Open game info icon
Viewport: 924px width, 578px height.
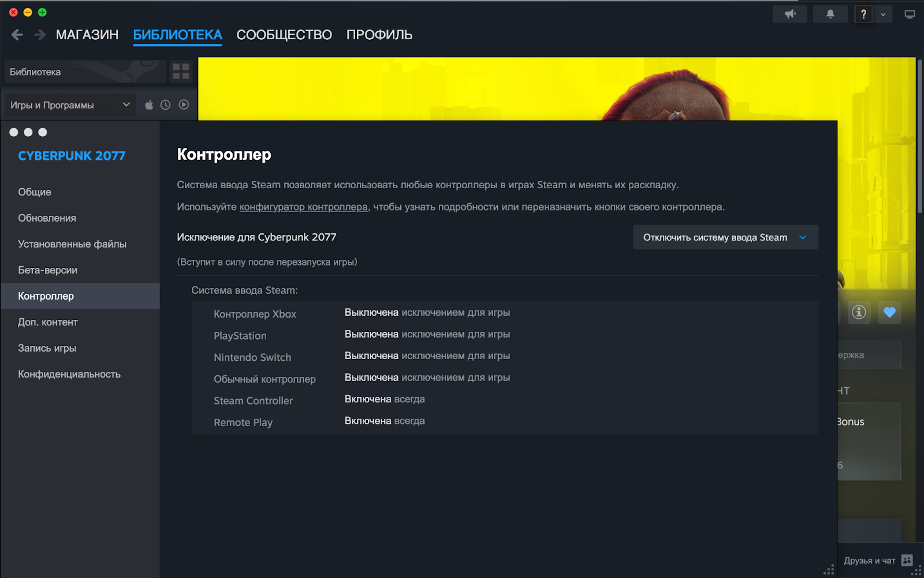click(x=859, y=312)
